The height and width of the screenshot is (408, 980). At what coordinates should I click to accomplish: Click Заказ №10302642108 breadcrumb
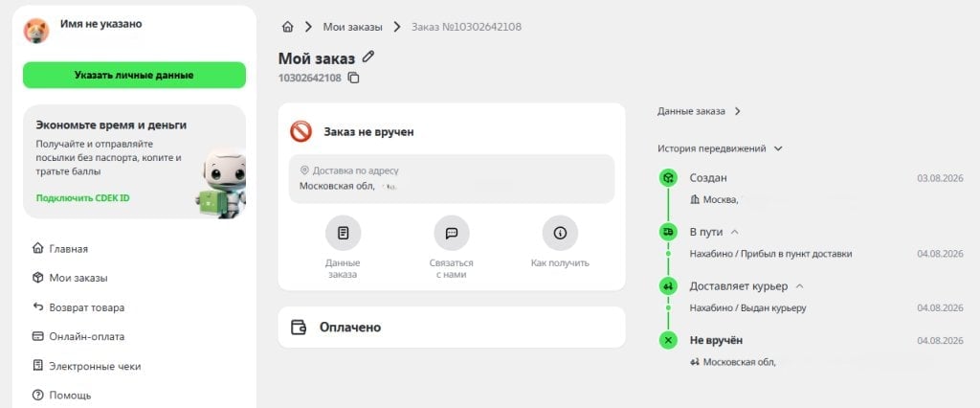[x=466, y=27]
